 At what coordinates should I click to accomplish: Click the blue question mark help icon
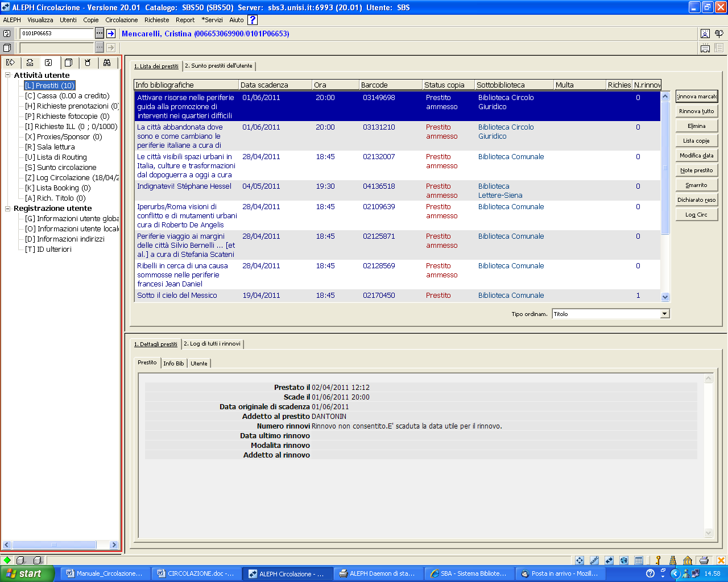[253, 20]
